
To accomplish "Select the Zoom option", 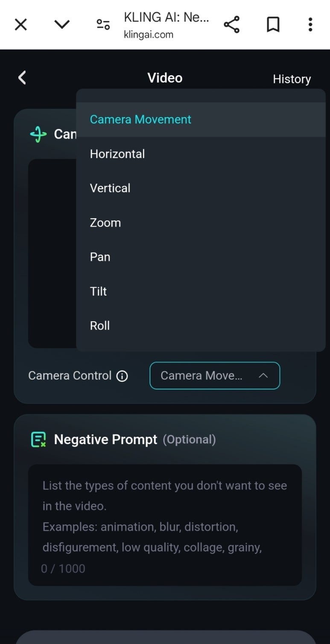I will [x=201, y=222].
